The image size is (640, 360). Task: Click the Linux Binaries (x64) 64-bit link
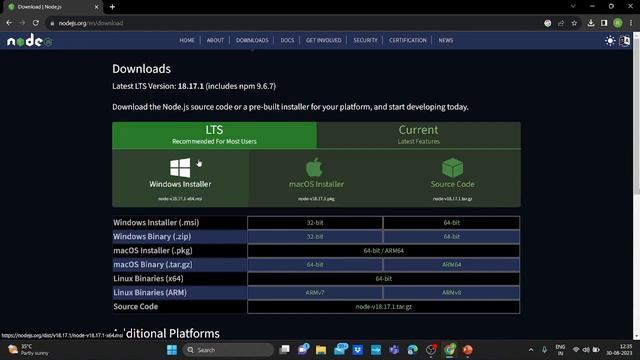tap(383, 279)
